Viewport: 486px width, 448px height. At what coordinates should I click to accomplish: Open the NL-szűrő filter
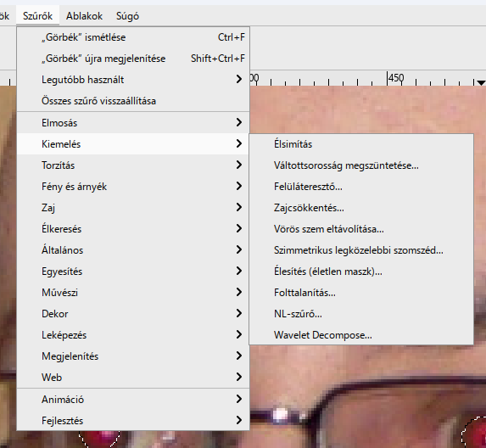(x=361, y=314)
